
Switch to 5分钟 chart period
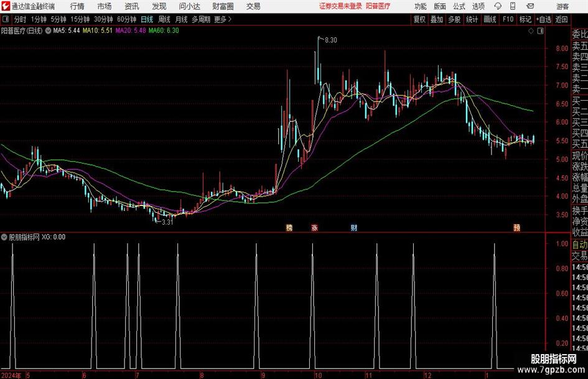pyautogui.click(x=58, y=19)
